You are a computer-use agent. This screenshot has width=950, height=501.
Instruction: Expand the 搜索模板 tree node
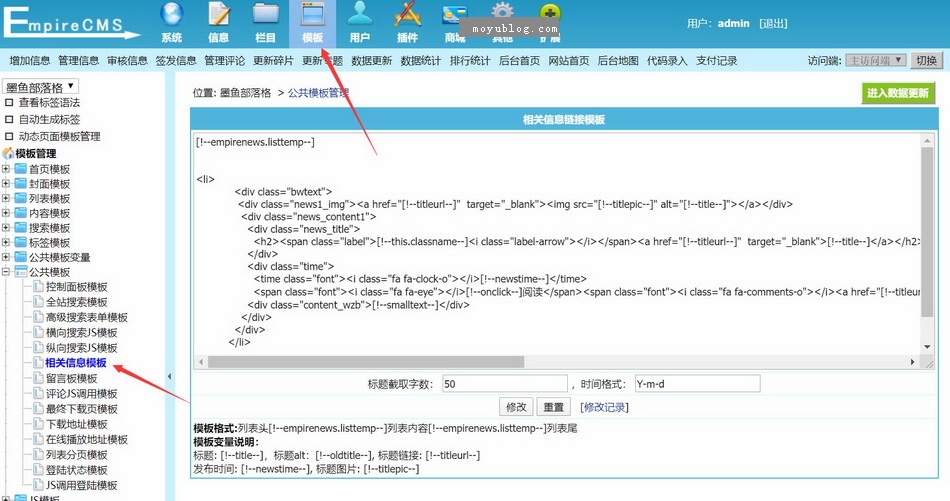tap(5, 227)
